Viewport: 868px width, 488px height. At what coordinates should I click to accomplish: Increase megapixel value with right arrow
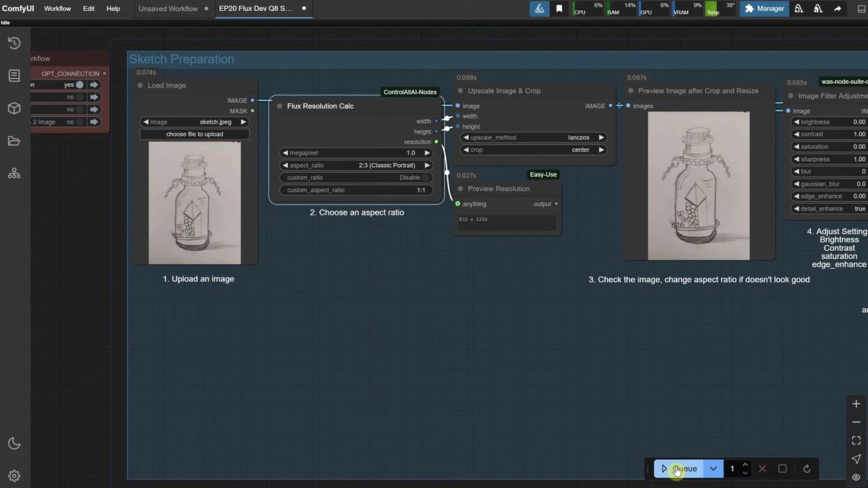427,153
